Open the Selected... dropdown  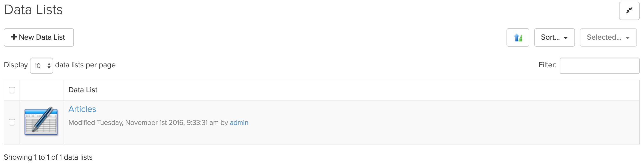coord(608,37)
